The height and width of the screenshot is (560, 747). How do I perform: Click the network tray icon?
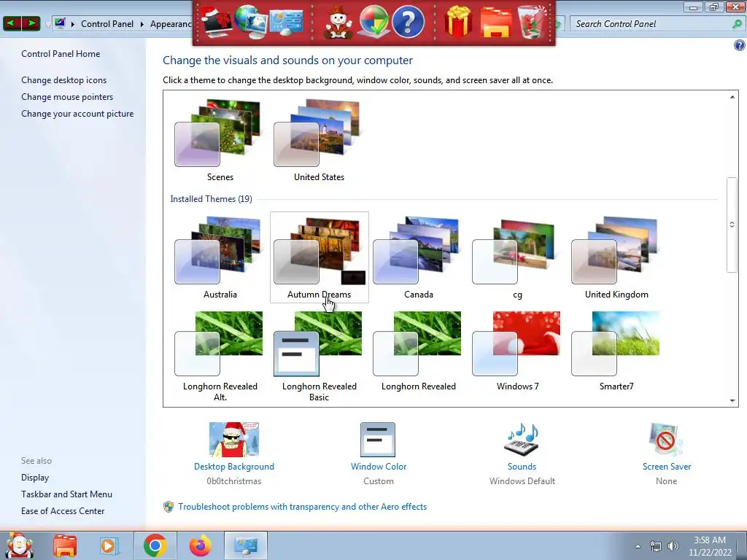tap(656, 546)
